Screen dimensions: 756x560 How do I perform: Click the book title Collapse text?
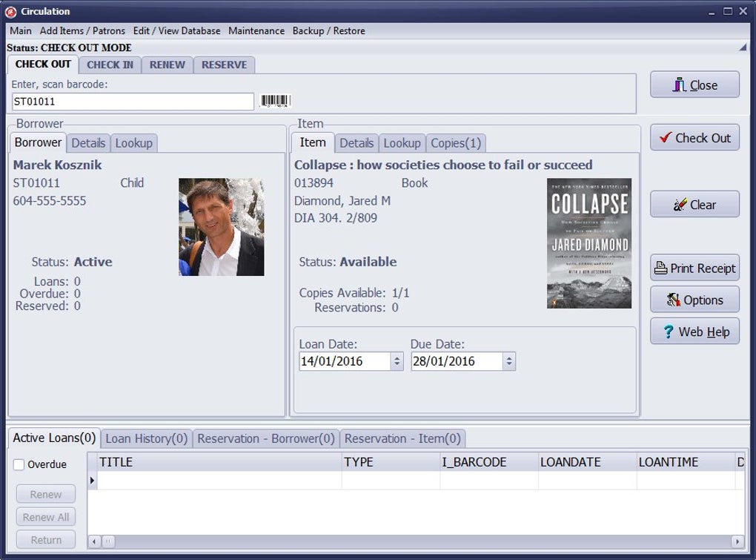[443, 165]
